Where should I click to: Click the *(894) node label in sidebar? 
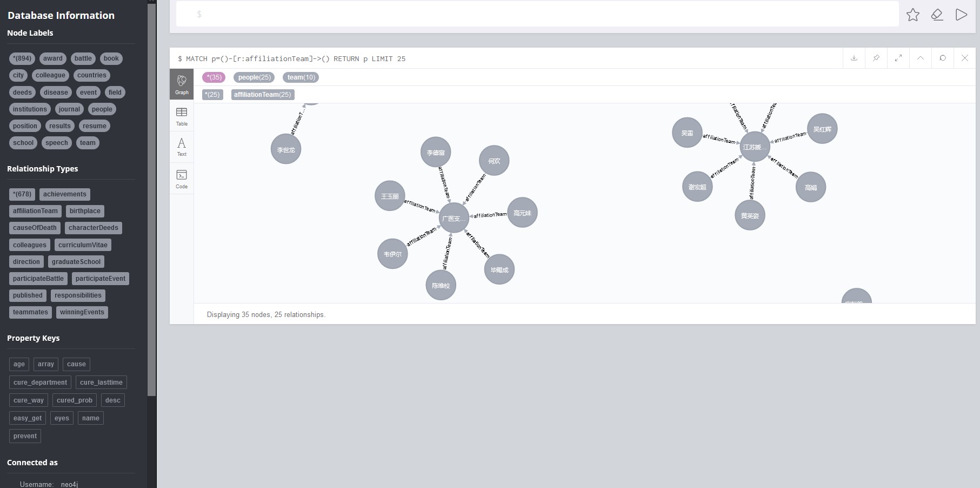22,58
